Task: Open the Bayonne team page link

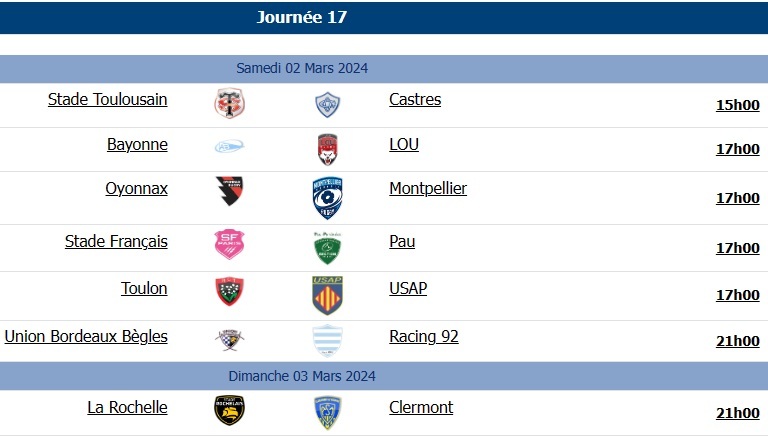Action: coord(137,144)
